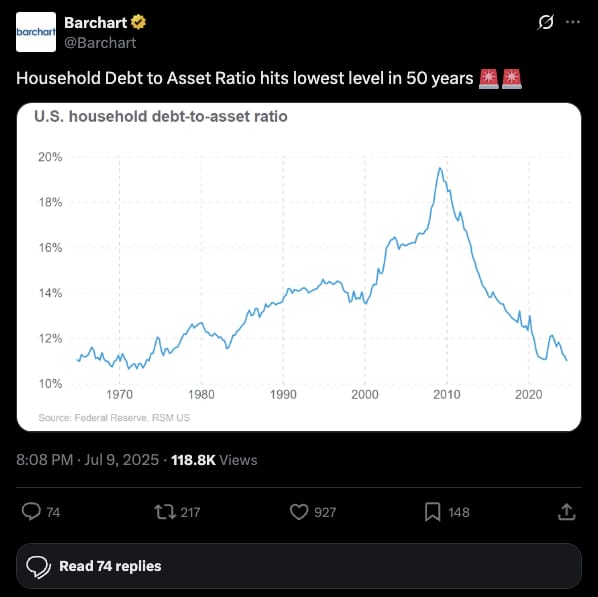Open the @Barchart handle link
Screen dimensions: 598x597
pyautogui.click(x=100, y=43)
